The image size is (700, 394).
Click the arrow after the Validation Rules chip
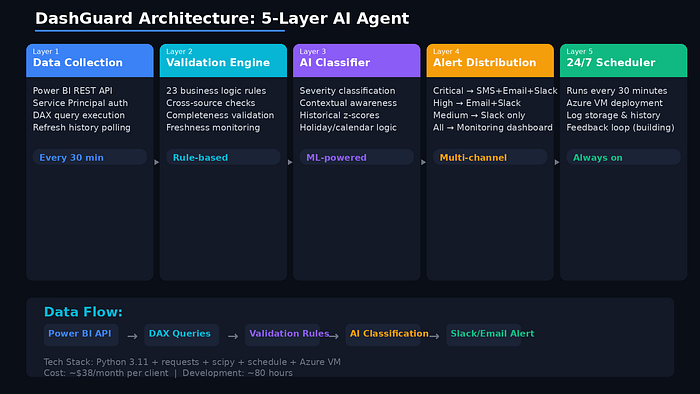coord(334,336)
